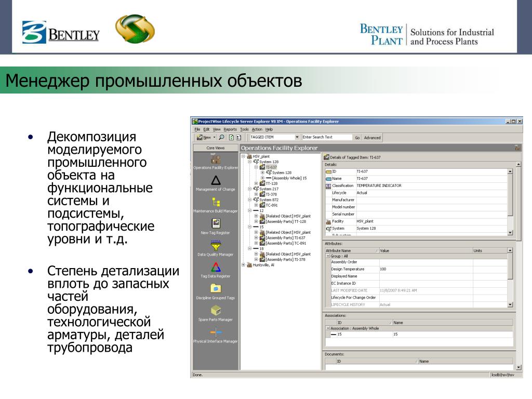Click the Go search button

pos(357,138)
